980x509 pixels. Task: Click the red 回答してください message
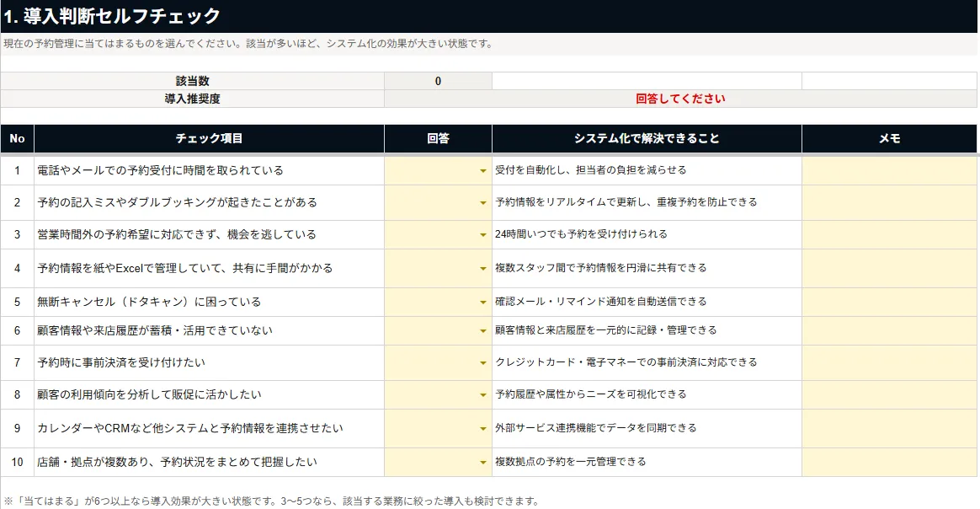tap(680, 99)
